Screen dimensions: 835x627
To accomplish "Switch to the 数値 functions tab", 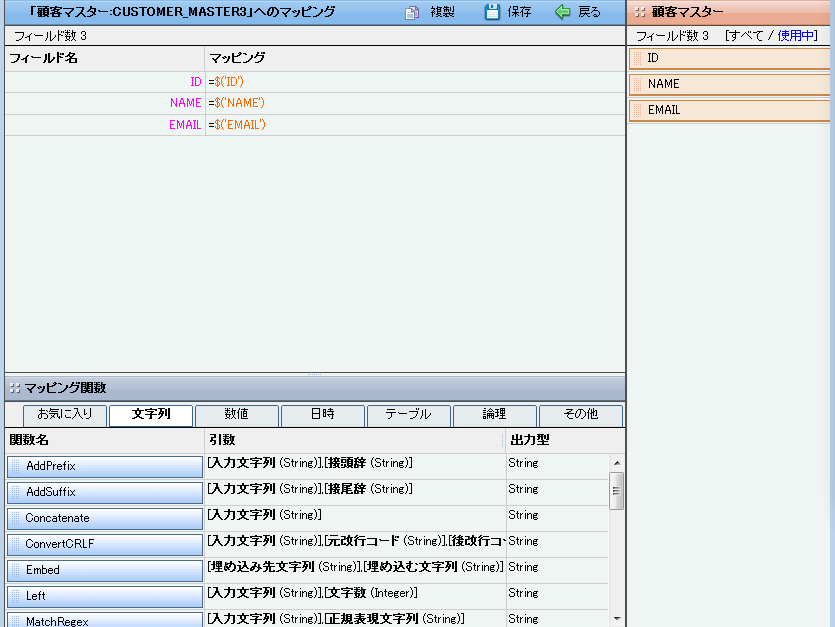I will 236,415.
